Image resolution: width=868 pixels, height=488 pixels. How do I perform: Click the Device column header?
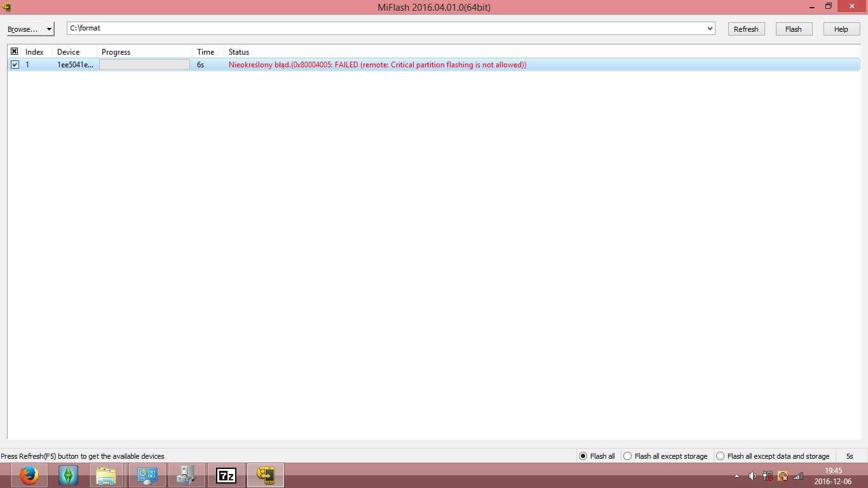tap(69, 52)
